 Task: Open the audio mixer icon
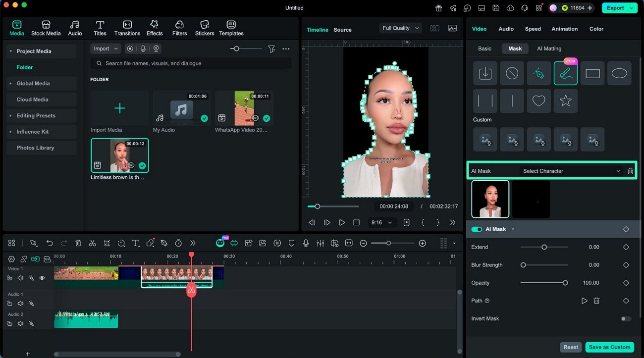tap(320, 243)
